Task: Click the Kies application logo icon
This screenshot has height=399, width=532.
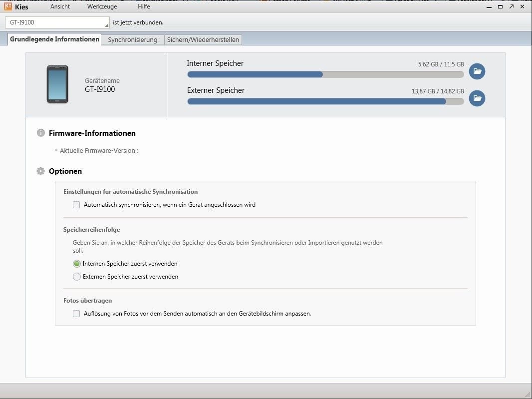Action: [x=8, y=6]
